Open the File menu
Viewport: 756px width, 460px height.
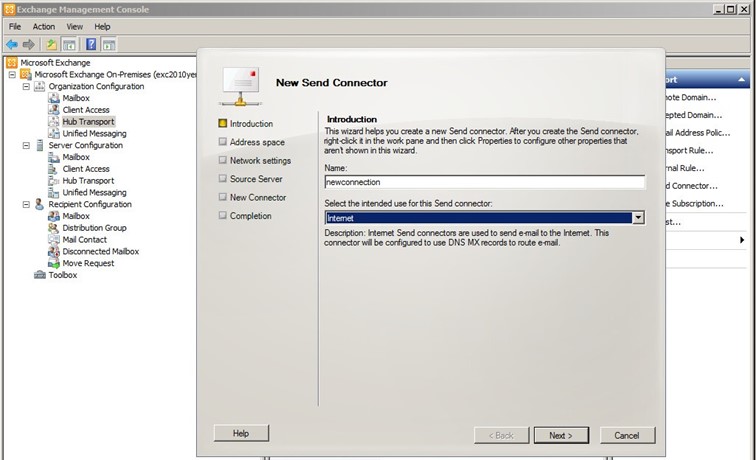(15, 27)
